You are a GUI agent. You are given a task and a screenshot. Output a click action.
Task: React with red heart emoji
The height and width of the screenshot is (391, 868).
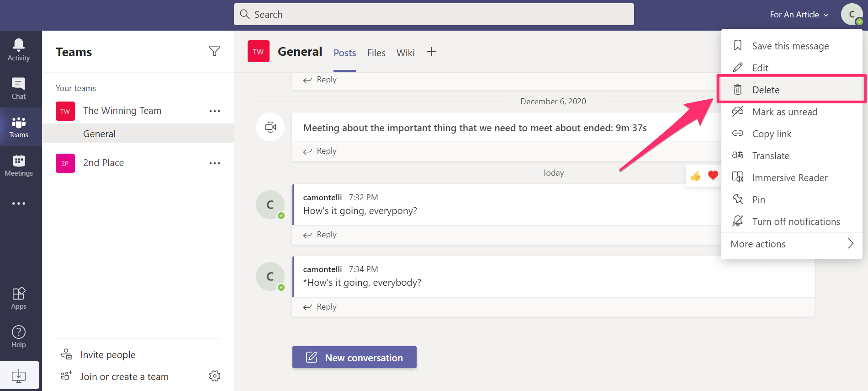[x=713, y=175]
